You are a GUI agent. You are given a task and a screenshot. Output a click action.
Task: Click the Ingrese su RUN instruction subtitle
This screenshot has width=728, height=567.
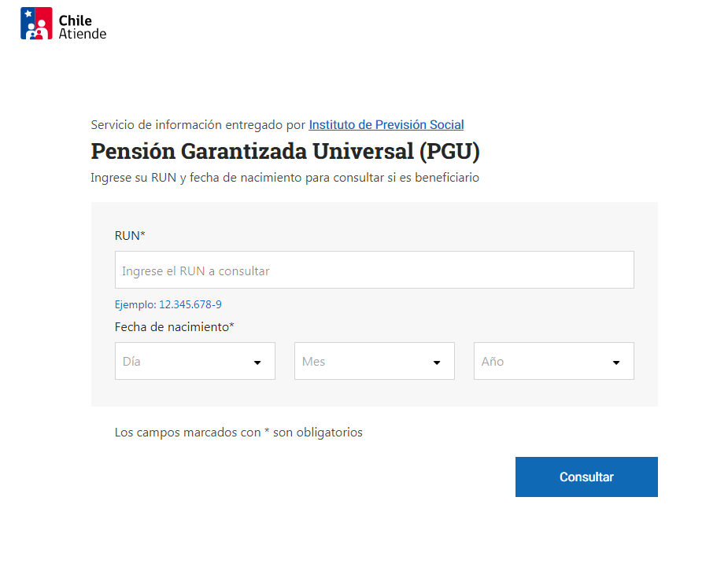point(285,178)
